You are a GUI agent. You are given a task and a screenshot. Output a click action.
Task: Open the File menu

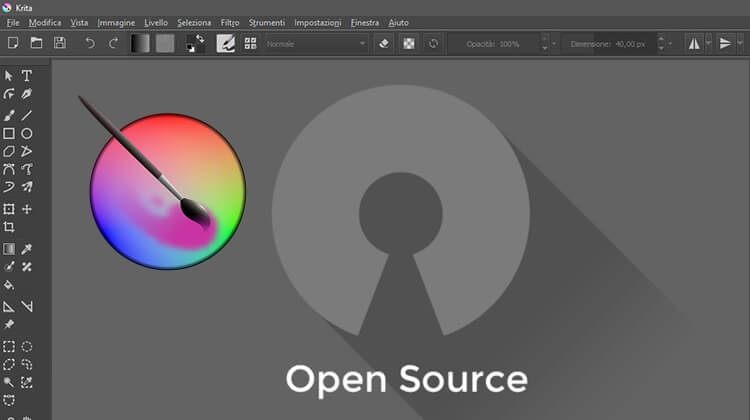click(13, 22)
